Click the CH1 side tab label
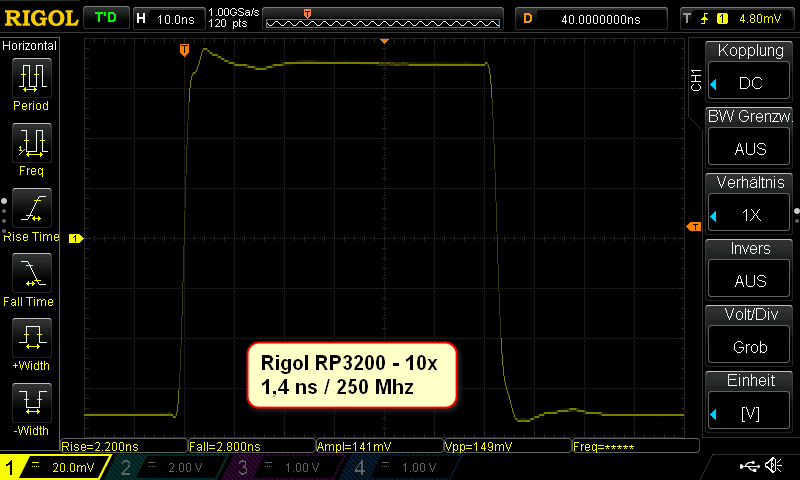Image resolution: width=800 pixels, height=480 pixels. pyautogui.click(x=696, y=80)
